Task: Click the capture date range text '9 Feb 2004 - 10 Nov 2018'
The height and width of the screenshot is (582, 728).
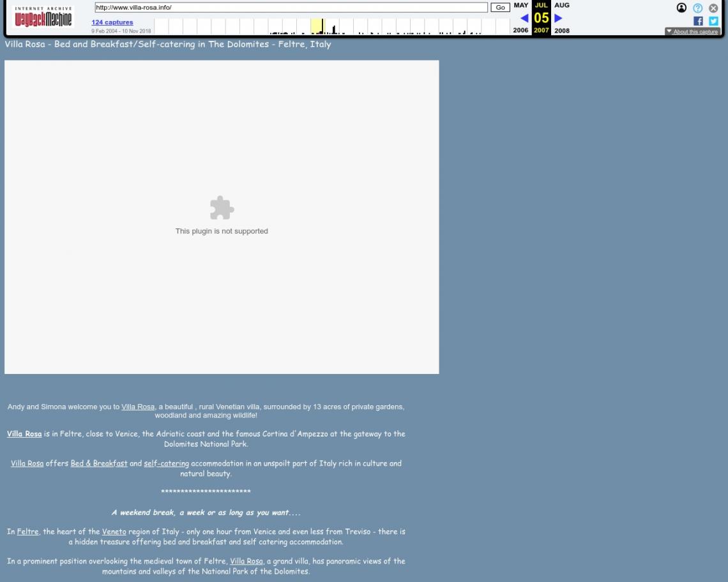Action: click(x=121, y=31)
